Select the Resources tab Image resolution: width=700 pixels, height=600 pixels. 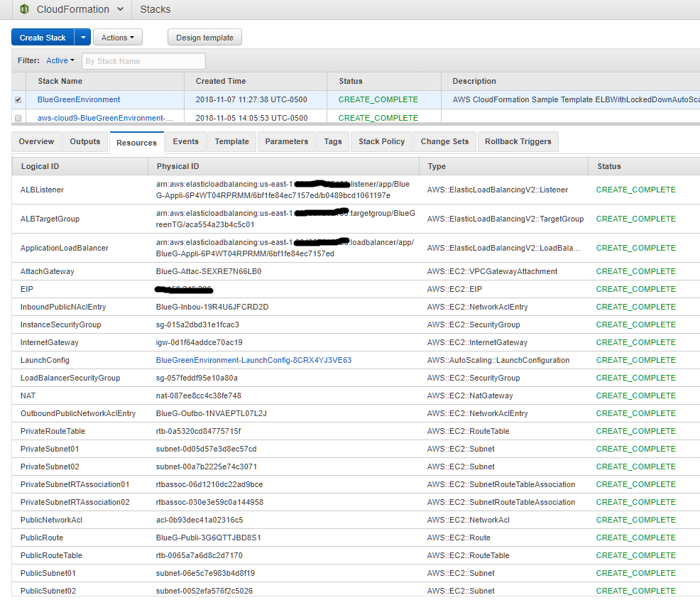(x=136, y=143)
